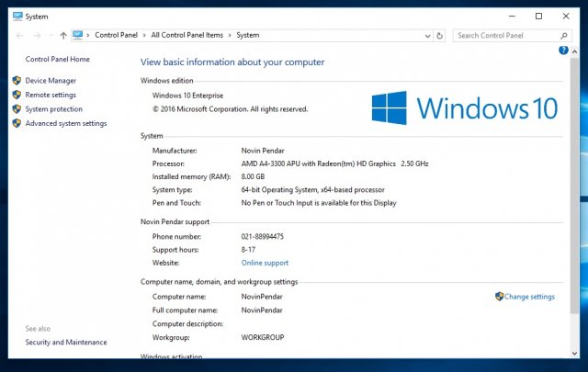Open Security and Maintenance link
Screen dimensions: 588x372
66,343
